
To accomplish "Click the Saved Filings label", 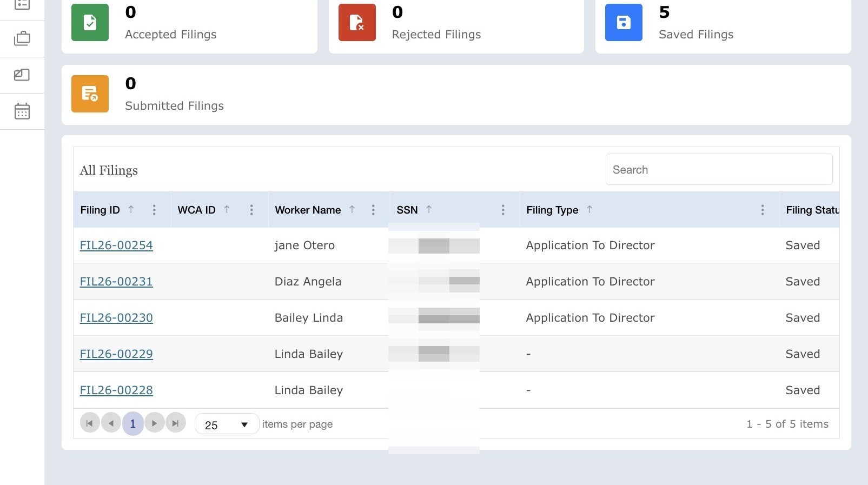I will click(x=696, y=35).
